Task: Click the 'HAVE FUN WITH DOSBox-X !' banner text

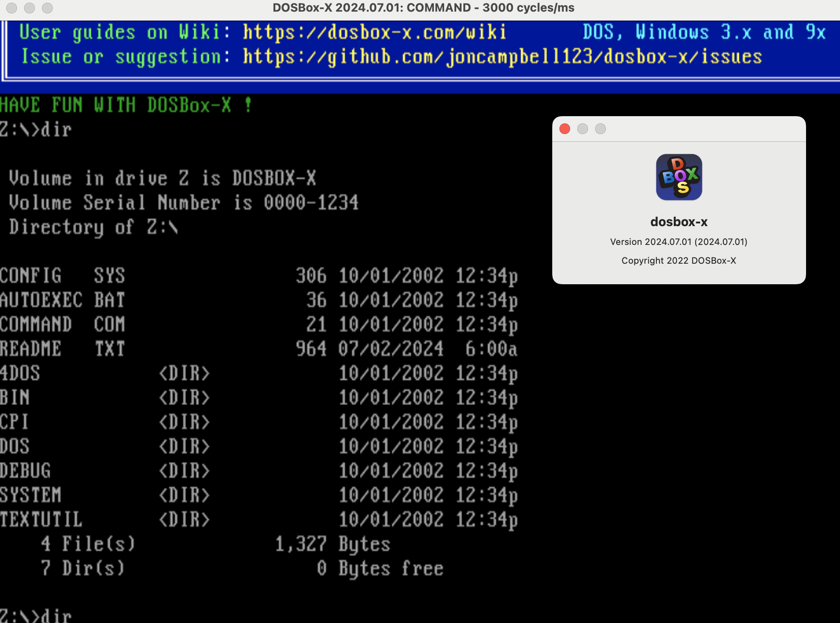Action: tap(126, 105)
